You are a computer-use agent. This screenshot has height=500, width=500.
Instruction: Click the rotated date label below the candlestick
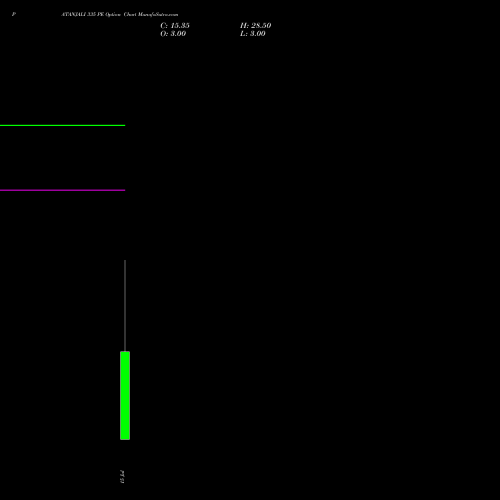pos(122,477)
